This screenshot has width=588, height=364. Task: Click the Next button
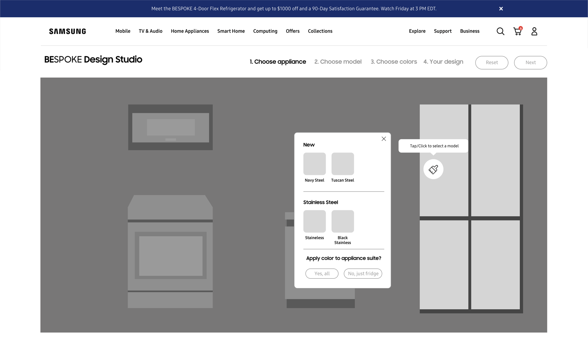point(530,63)
